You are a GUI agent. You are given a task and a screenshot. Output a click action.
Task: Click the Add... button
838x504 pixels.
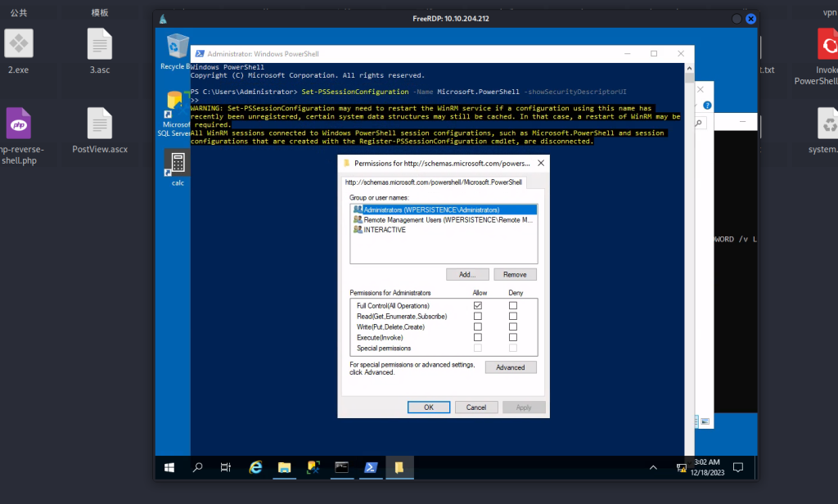point(467,274)
